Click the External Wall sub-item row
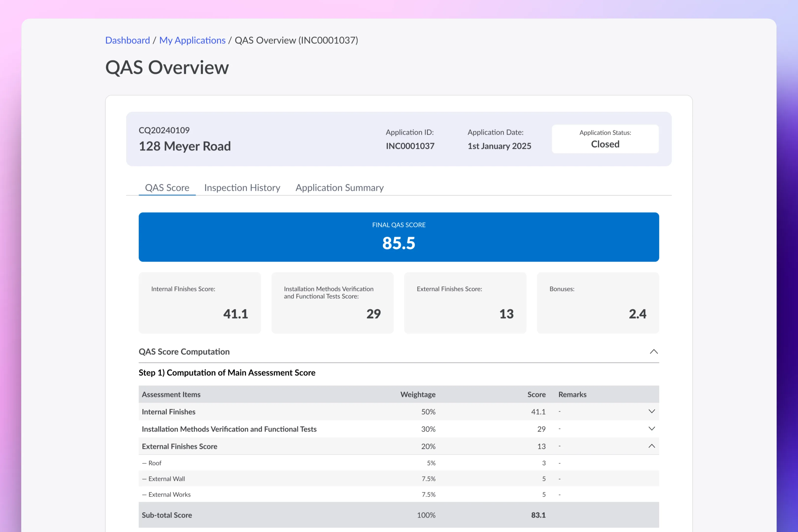Viewport: 798px width, 532px height. (x=399, y=478)
